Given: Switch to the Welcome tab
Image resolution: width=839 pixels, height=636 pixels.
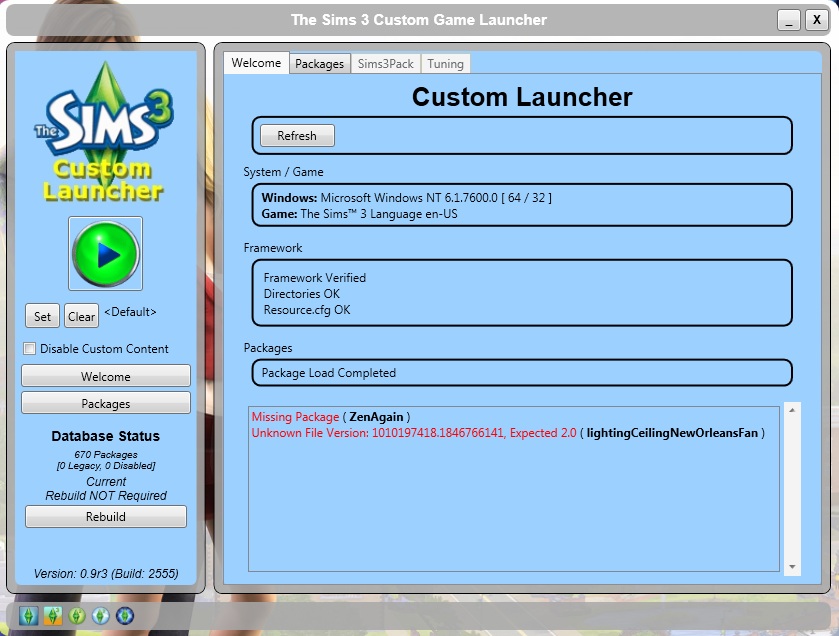Looking at the screenshot, I should pos(256,63).
